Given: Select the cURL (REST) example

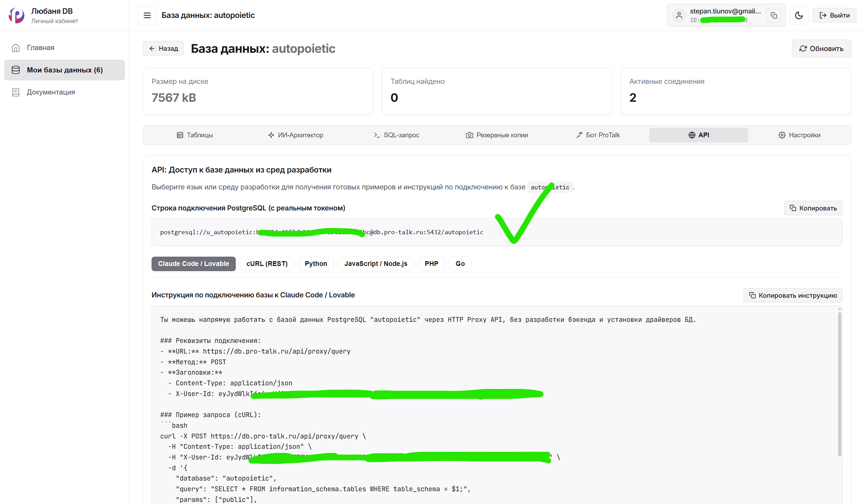Looking at the screenshot, I should (267, 264).
